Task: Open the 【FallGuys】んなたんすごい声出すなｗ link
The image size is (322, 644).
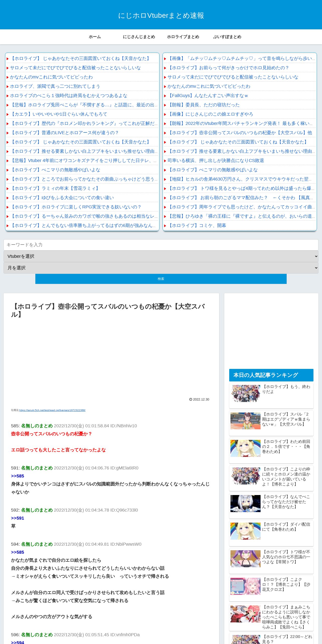Action: point(208,96)
